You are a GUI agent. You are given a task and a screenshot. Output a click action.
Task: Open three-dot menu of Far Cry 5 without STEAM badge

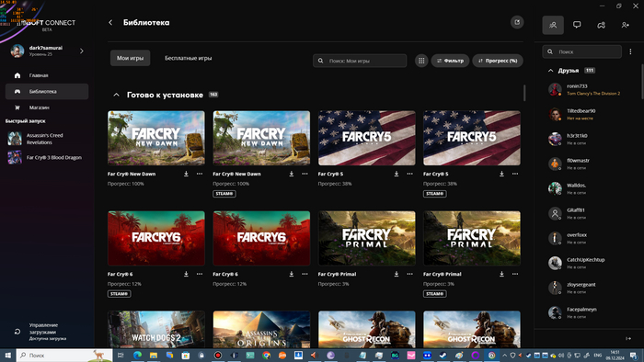tap(410, 174)
